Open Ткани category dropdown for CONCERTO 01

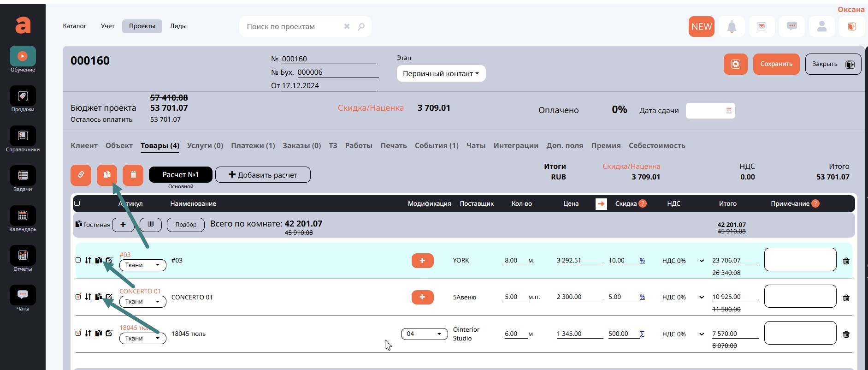tap(142, 302)
